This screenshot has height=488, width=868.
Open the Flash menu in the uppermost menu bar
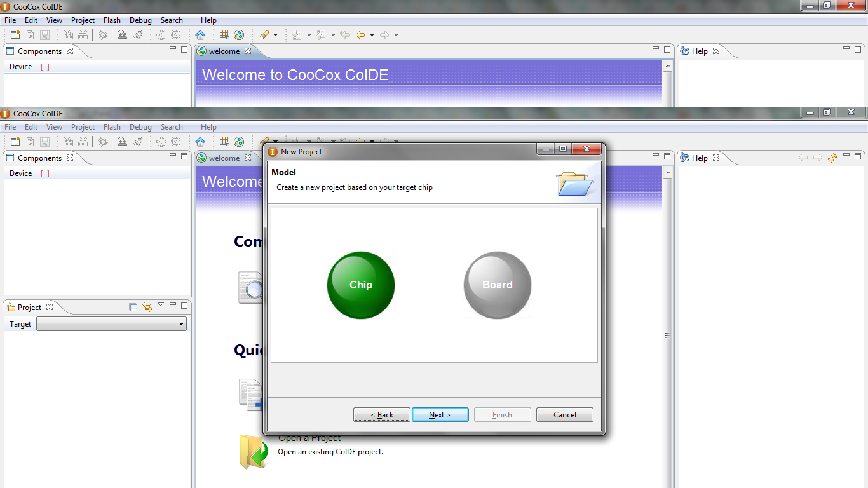pyautogui.click(x=112, y=20)
